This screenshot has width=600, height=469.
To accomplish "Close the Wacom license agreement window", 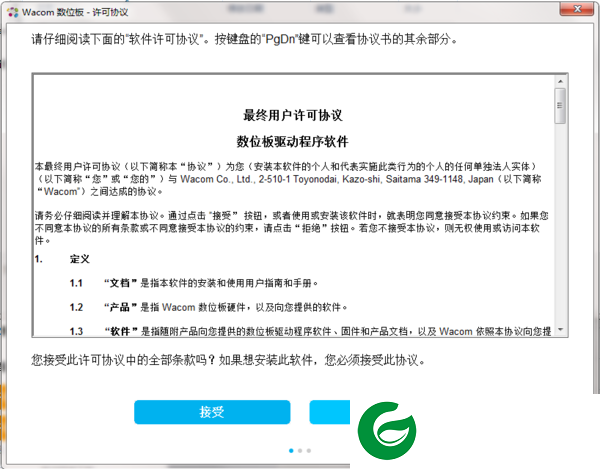I will [x=577, y=8].
